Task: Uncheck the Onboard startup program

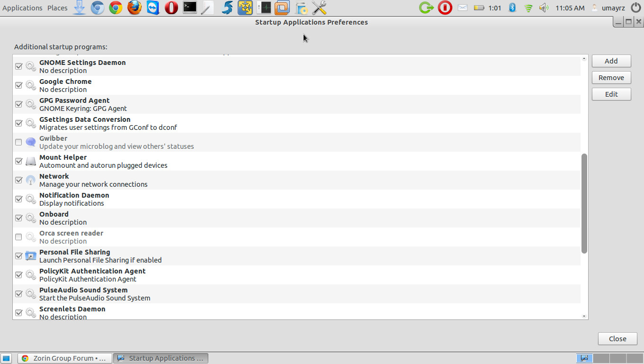Action: (x=19, y=218)
